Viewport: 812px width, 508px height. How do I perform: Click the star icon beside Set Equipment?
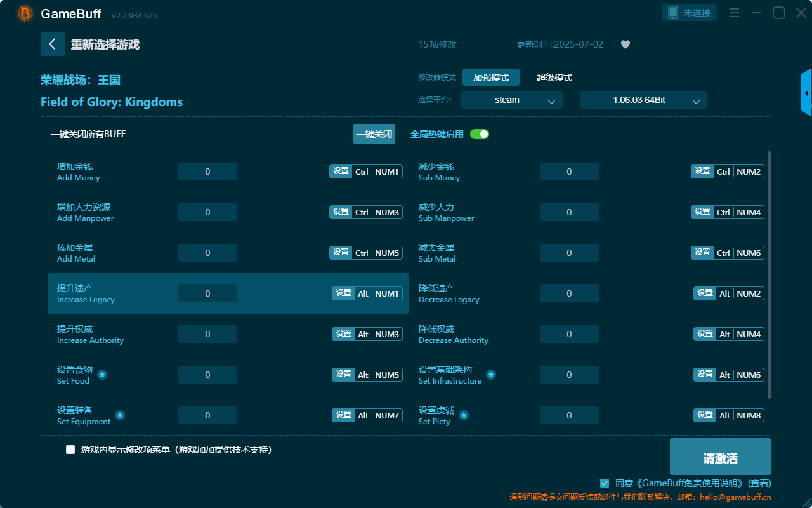point(120,415)
